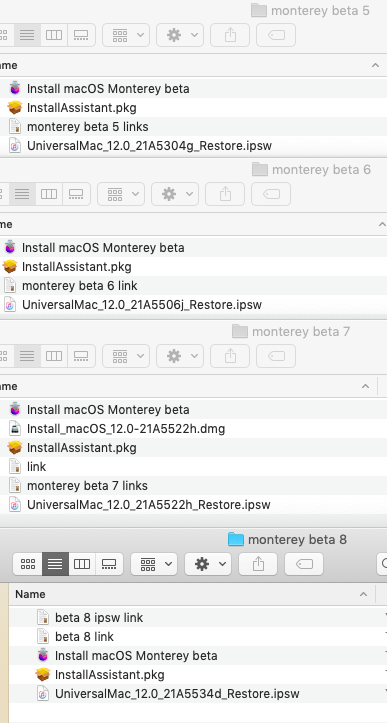Select gallery view in monterey beta 8 window
This screenshot has height=723, width=387.
(x=109, y=563)
